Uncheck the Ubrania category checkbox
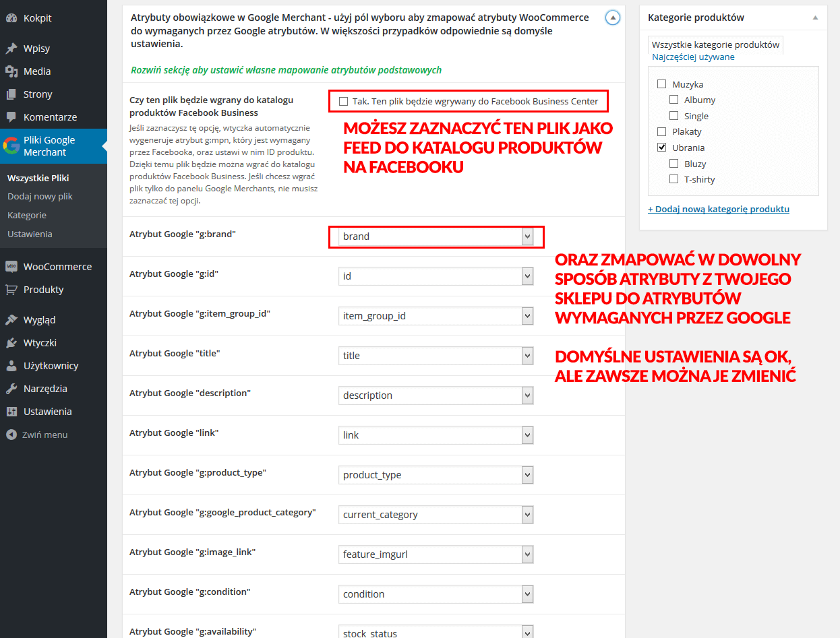 click(662, 148)
